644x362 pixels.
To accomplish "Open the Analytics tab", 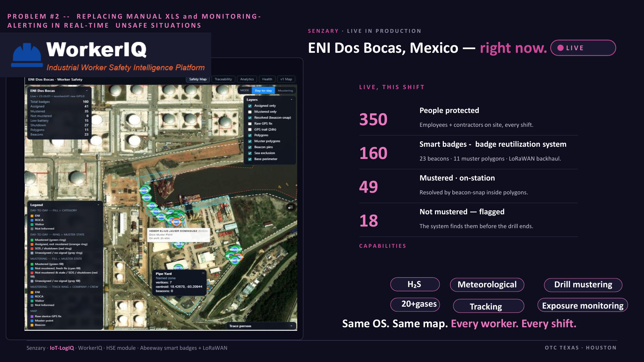I will [x=247, y=79].
